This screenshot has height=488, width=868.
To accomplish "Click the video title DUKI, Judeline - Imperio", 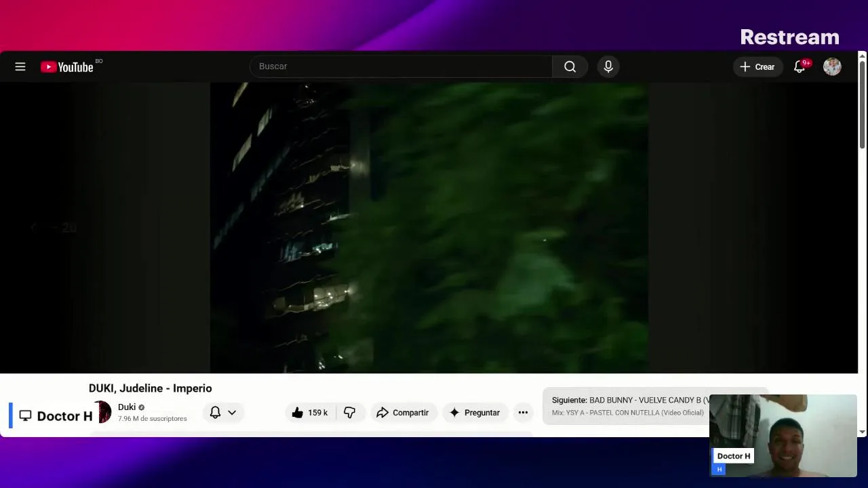I will (x=151, y=388).
